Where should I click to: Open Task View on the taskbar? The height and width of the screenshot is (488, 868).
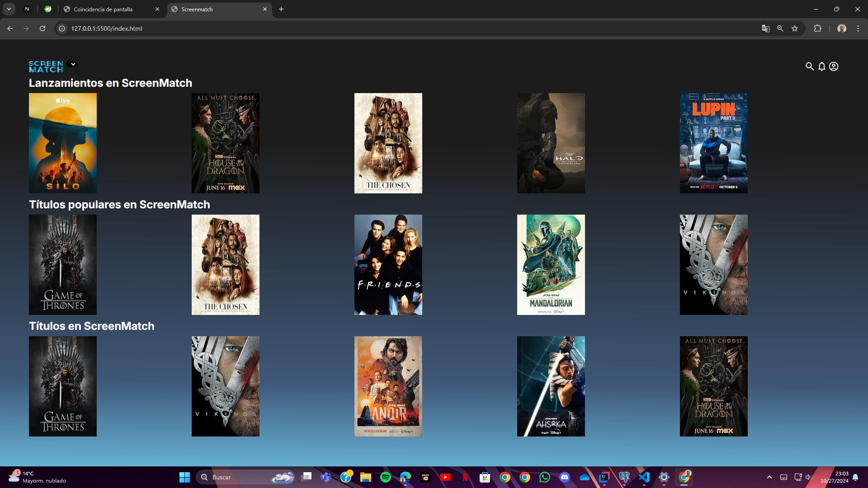point(307,477)
